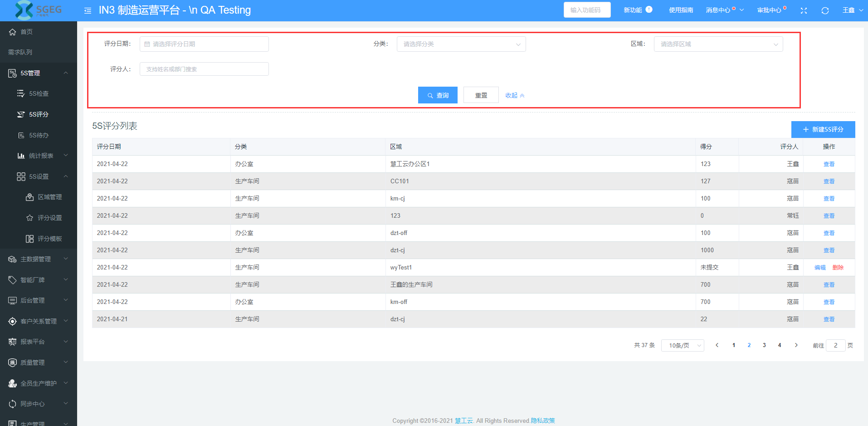Expand the 统计报表 submenu
This screenshot has height=426, width=868.
[41, 156]
